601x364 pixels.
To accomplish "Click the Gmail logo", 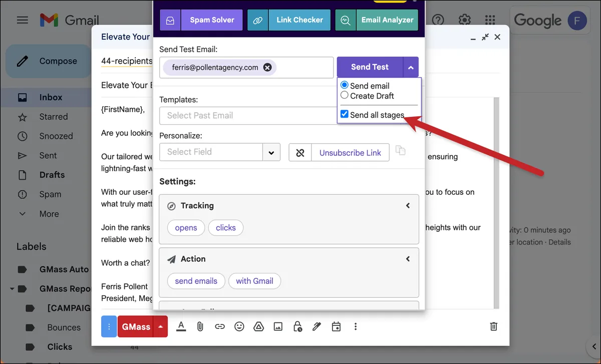I will (x=70, y=20).
